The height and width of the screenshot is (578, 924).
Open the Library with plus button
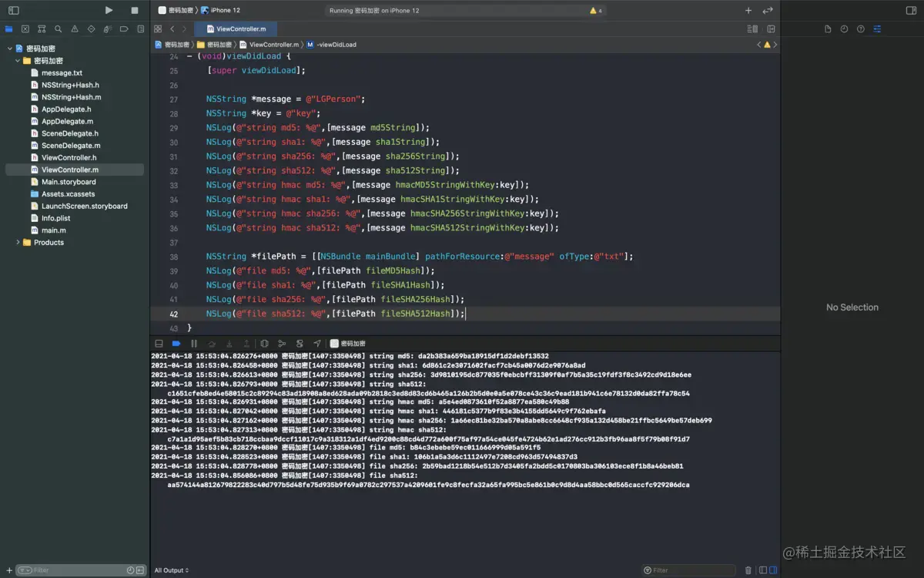(x=748, y=10)
